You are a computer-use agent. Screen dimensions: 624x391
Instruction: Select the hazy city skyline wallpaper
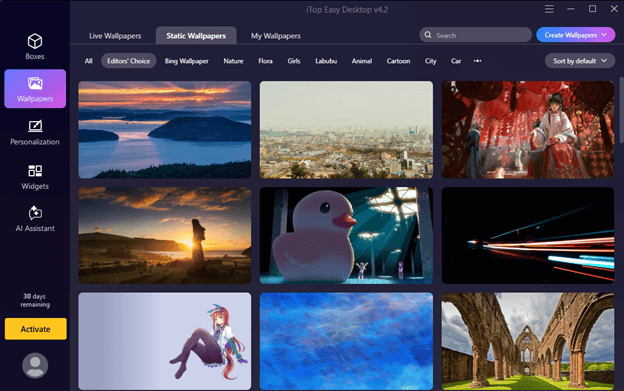click(x=346, y=130)
